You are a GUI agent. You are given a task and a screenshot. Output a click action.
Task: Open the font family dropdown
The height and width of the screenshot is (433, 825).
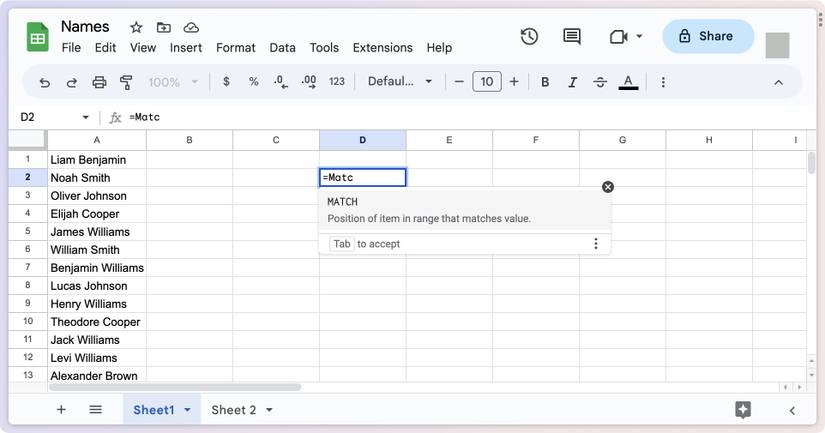pyautogui.click(x=400, y=82)
